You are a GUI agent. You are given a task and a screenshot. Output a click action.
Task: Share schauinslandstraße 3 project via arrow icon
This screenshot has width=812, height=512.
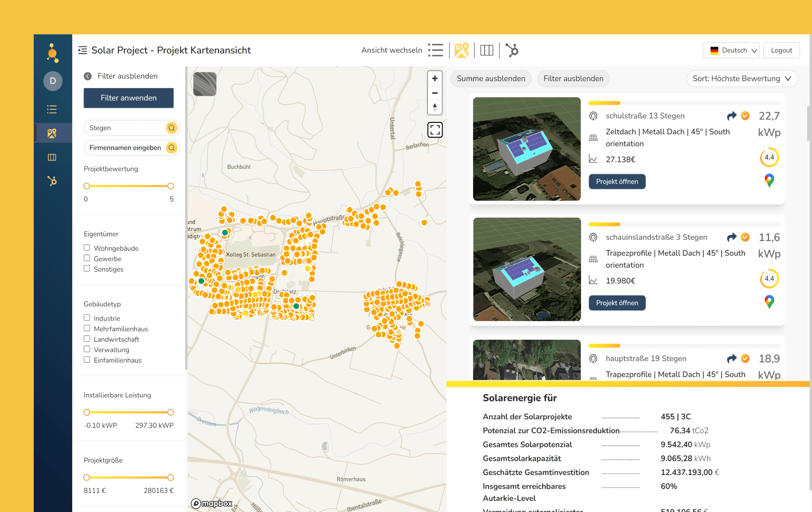[732, 237]
